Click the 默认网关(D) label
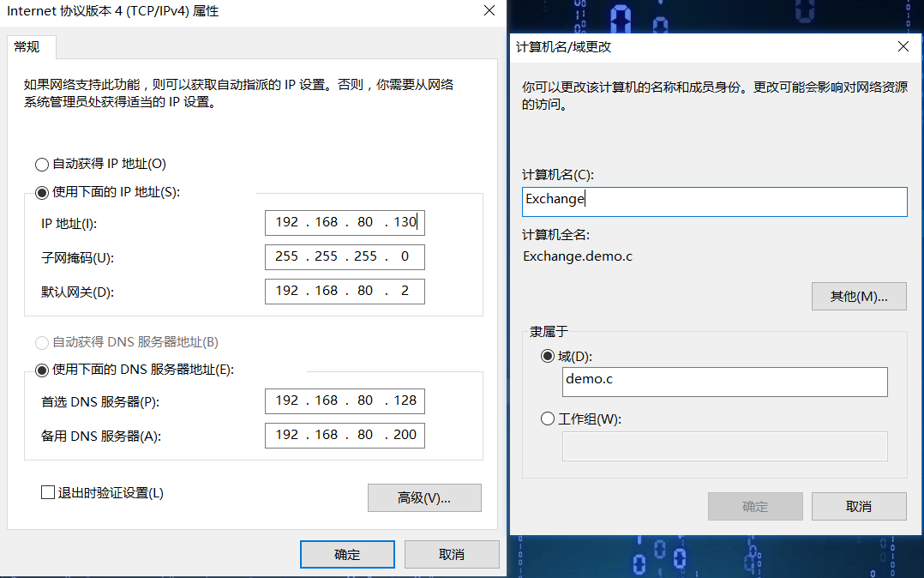Image resolution: width=924 pixels, height=578 pixels. click(77, 292)
